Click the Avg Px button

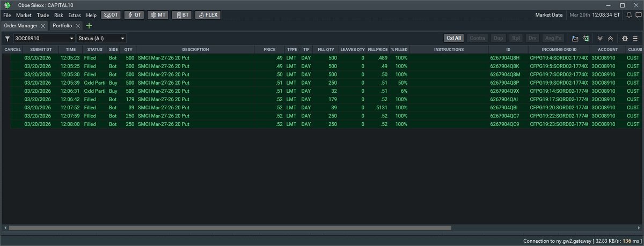553,39
